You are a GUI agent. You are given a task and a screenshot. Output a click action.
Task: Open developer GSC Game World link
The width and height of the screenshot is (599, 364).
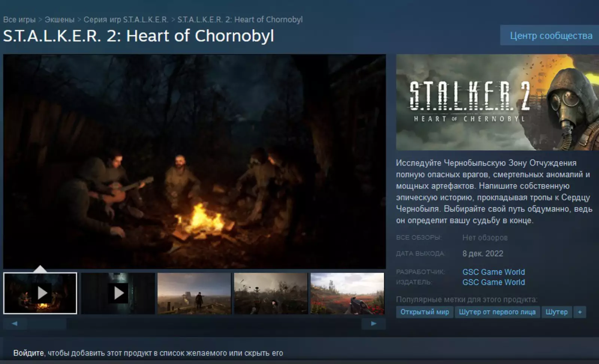pos(493,272)
